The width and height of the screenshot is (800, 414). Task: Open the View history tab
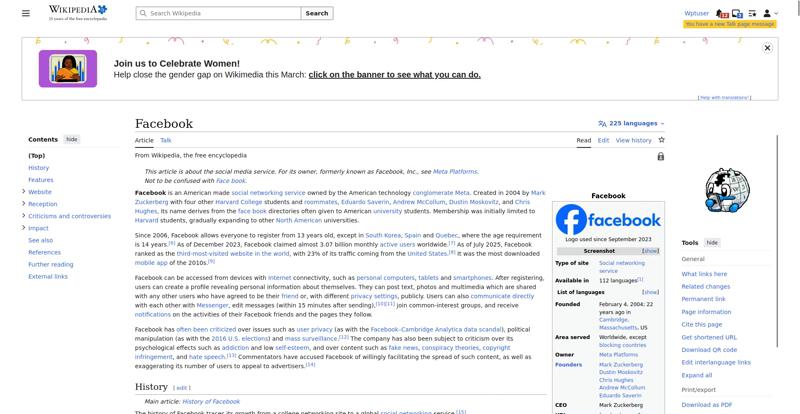(x=633, y=141)
